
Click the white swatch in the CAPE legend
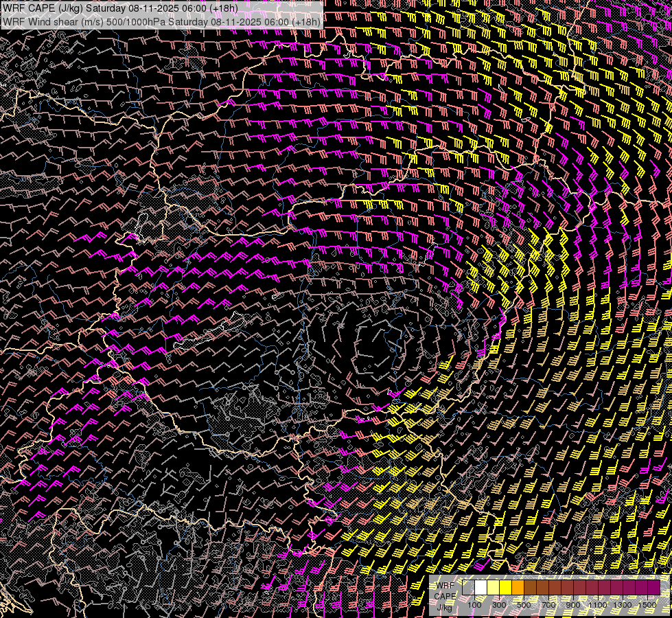[x=480, y=588]
